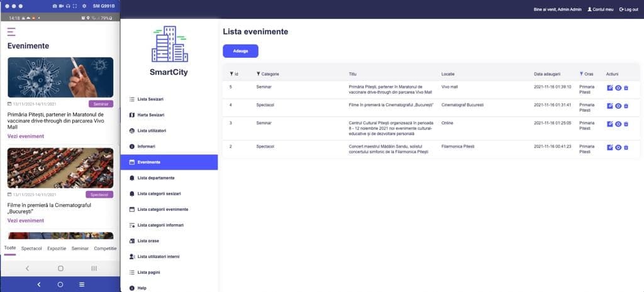Viewport: 644px width, 292px height.
Task: Open Lista Sesizari in sidebar
Action: click(150, 99)
